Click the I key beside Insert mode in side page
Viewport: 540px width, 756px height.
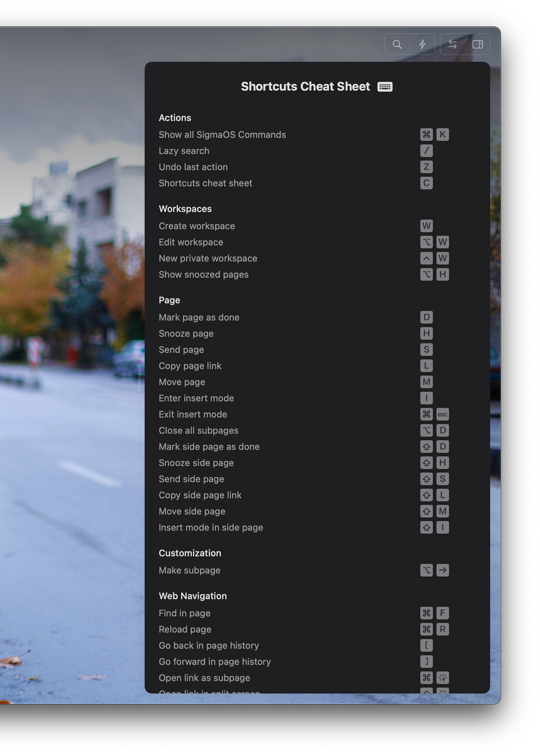click(x=442, y=527)
